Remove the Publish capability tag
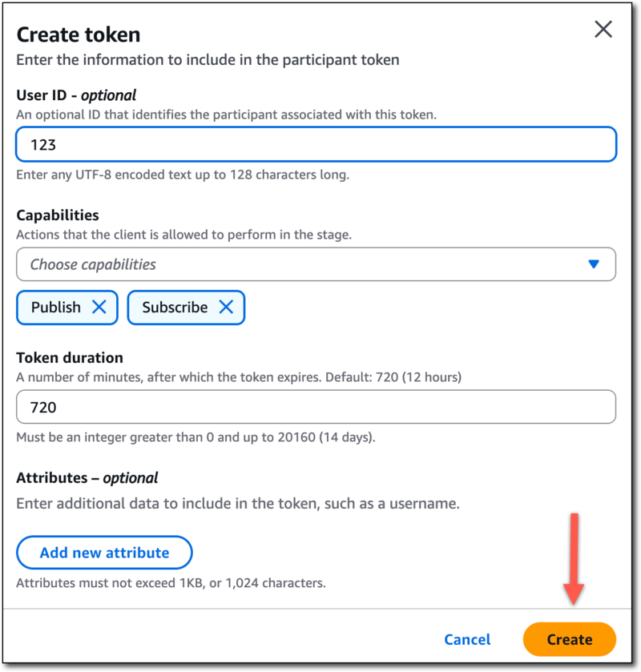The height and width of the screenshot is (672, 641). (99, 307)
